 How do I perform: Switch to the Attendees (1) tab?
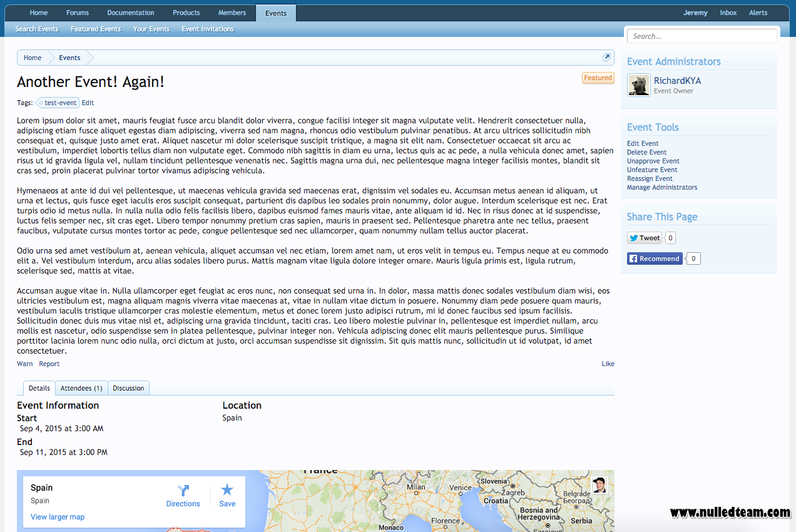click(x=81, y=388)
